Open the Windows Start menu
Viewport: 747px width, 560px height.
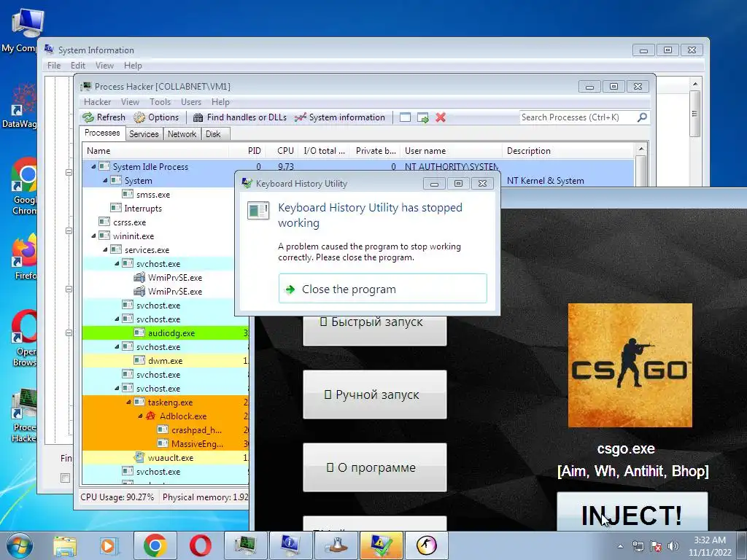coord(19,545)
